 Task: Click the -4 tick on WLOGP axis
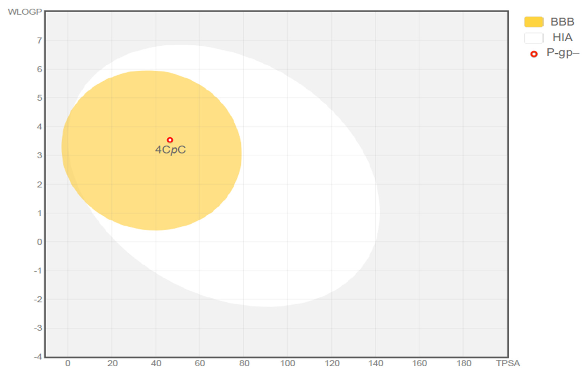pos(38,357)
